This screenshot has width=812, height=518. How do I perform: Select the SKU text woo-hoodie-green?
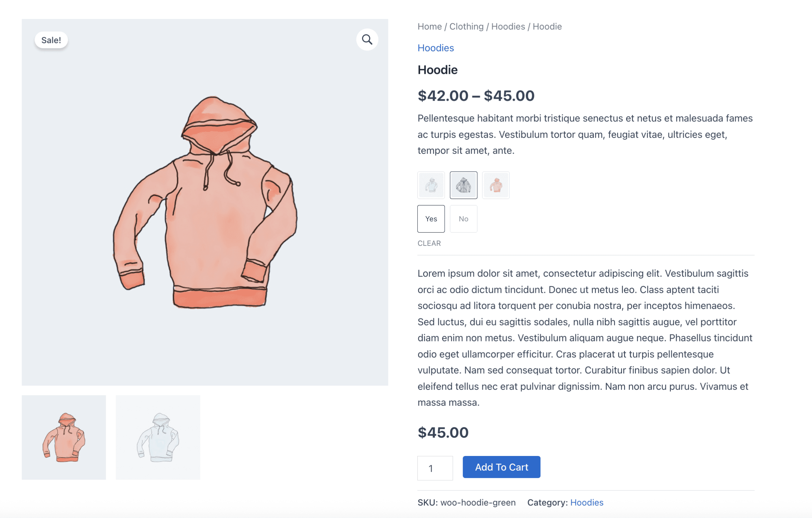click(478, 503)
